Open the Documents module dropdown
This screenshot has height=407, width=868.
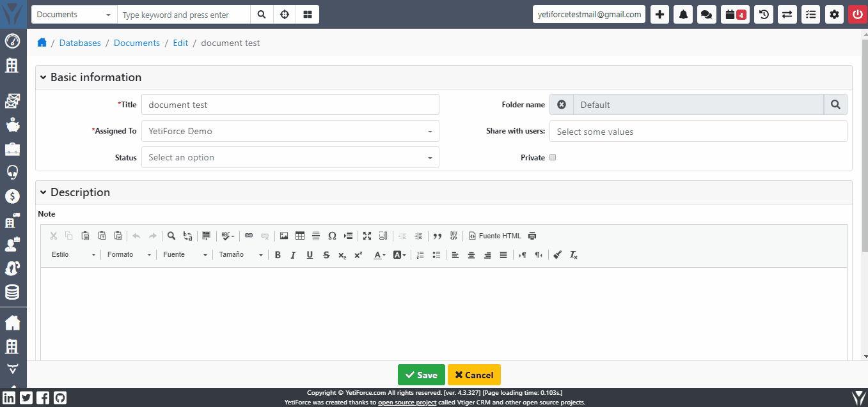click(74, 15)
